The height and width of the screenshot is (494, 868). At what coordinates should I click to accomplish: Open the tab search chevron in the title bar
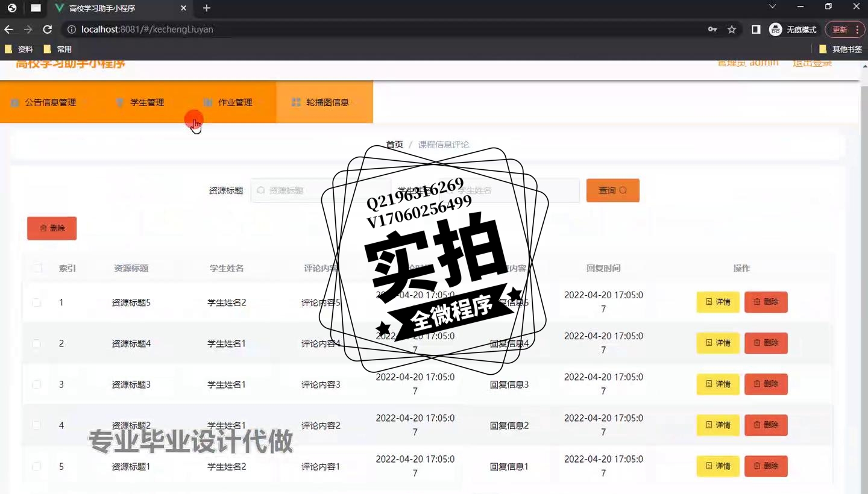click(773, 7)
